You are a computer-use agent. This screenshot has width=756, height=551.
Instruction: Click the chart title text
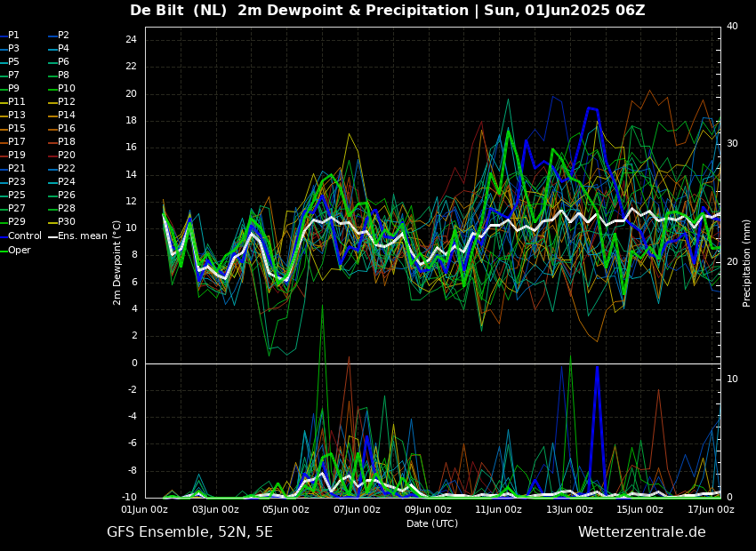click(x=388, y=10)
